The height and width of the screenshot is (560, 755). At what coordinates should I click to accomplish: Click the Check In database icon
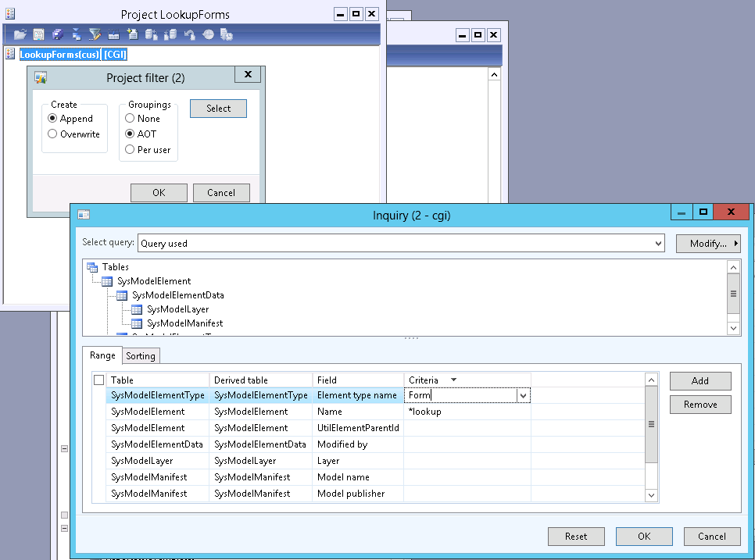[x=151, y=34]
